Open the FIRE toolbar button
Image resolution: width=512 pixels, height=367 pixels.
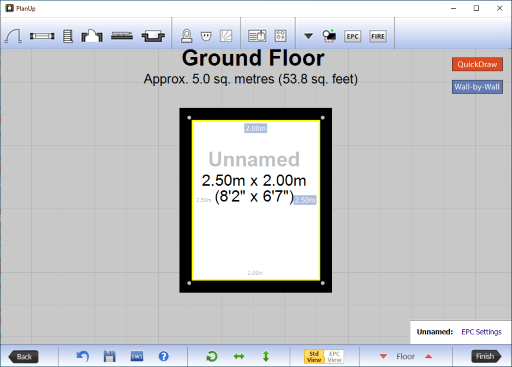(378, 36)
